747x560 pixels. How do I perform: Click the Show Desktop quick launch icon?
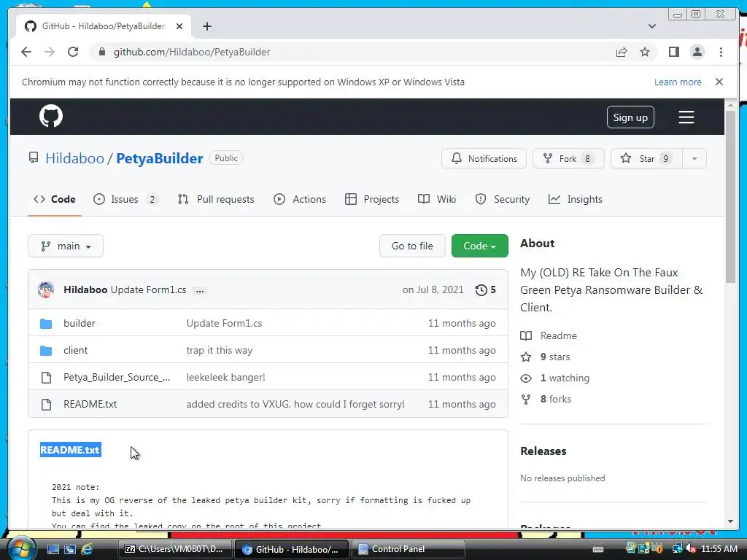[53, 549]
